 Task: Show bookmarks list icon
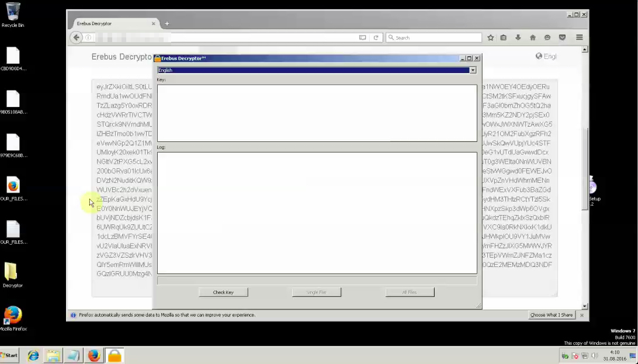coord(503,37)
